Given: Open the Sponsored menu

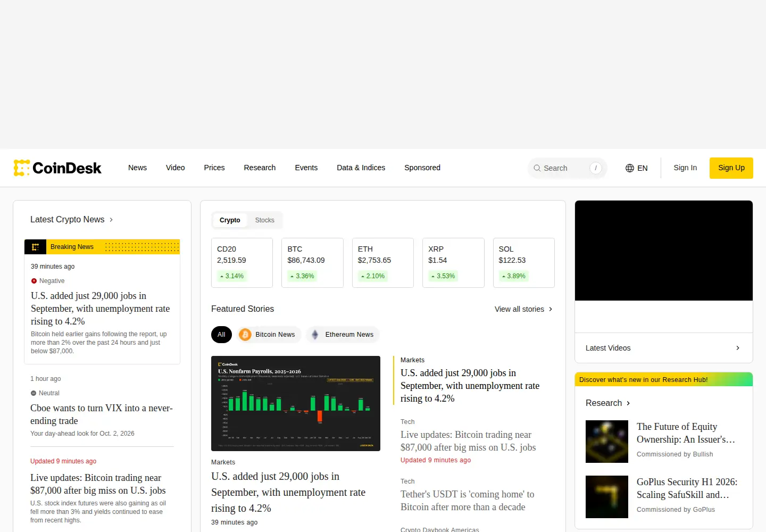Looking at the screenshot, I should point(422,168).
